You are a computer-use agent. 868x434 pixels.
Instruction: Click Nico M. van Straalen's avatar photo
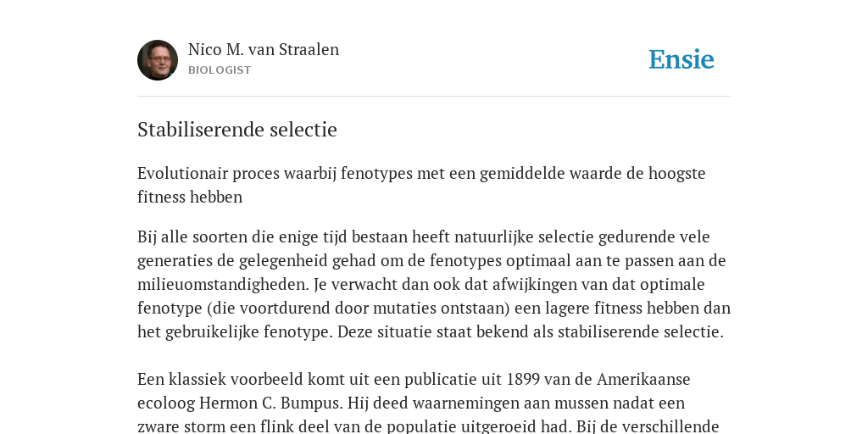click(x=158, y=60)
